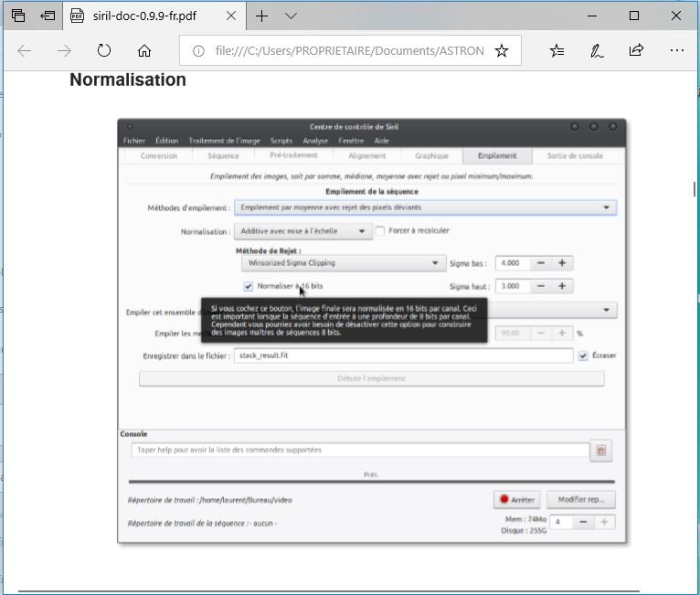
Task: Click the Sigma haut value field
Action: 513,286
